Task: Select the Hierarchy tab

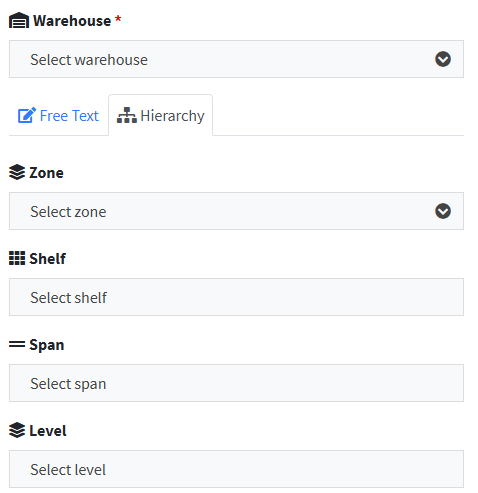Action: tap(161, 116)
